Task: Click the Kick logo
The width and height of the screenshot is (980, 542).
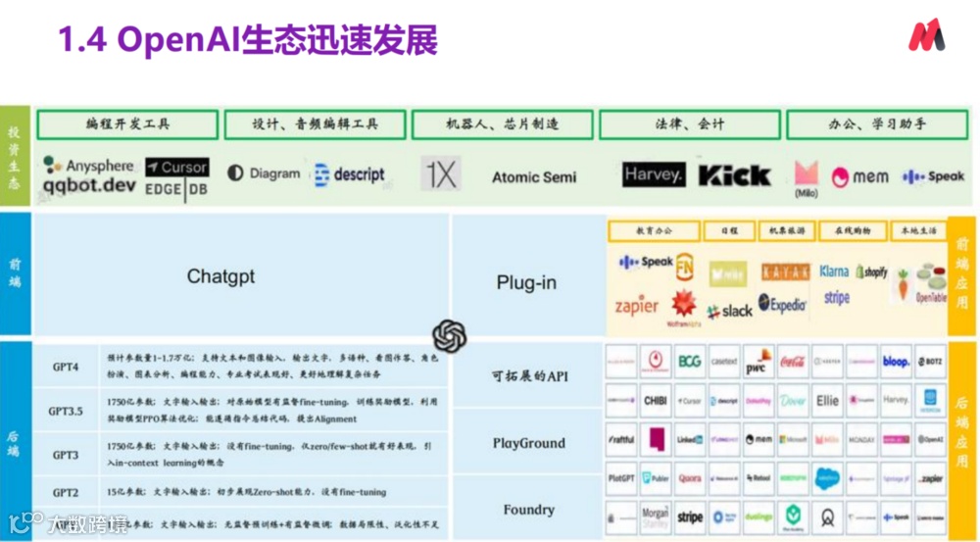Action: [734, 175]
